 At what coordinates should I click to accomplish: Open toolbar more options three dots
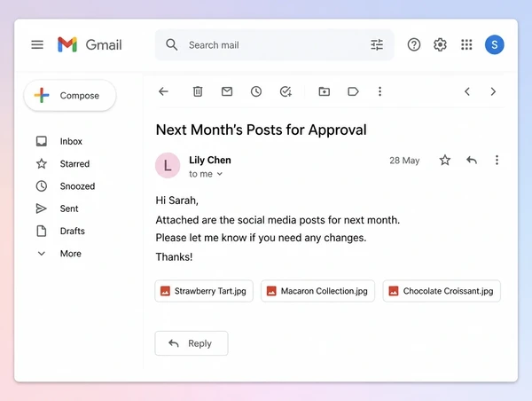click(x=380, y=91)
